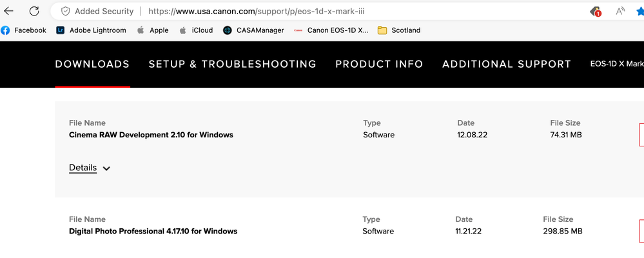Click the address bar URL
The image size is (644, 258).
coord(257,11)
